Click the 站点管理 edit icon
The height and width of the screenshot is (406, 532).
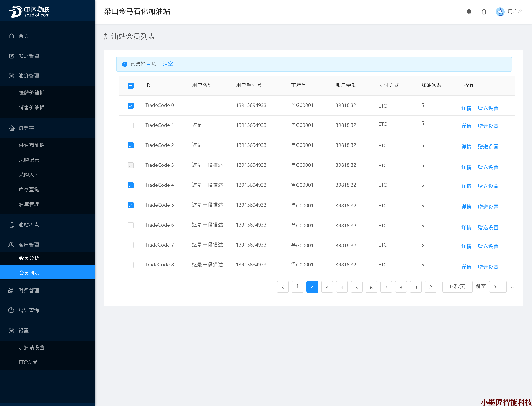(x=11, y=56)
